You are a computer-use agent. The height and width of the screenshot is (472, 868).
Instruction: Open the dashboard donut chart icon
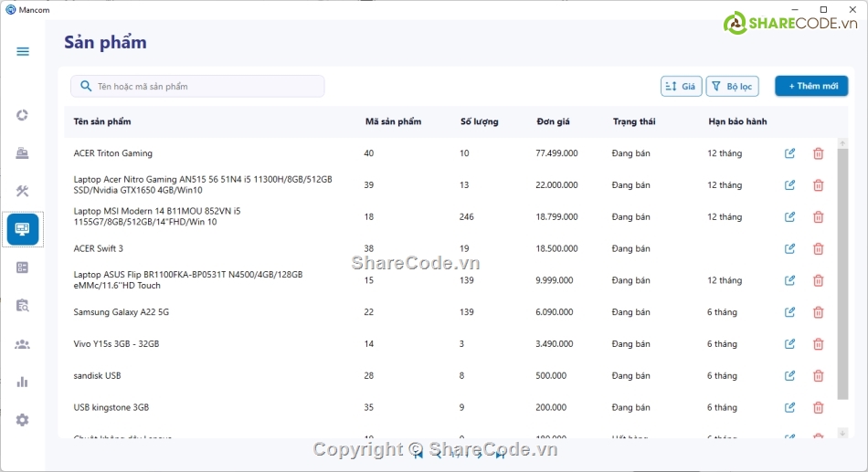23,115
